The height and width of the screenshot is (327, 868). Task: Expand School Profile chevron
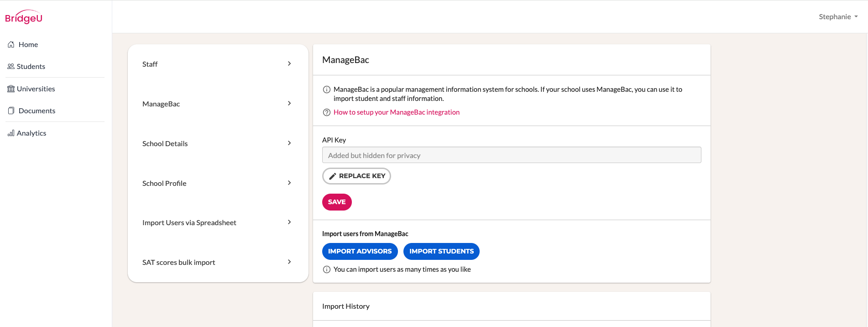click(289, 183)
